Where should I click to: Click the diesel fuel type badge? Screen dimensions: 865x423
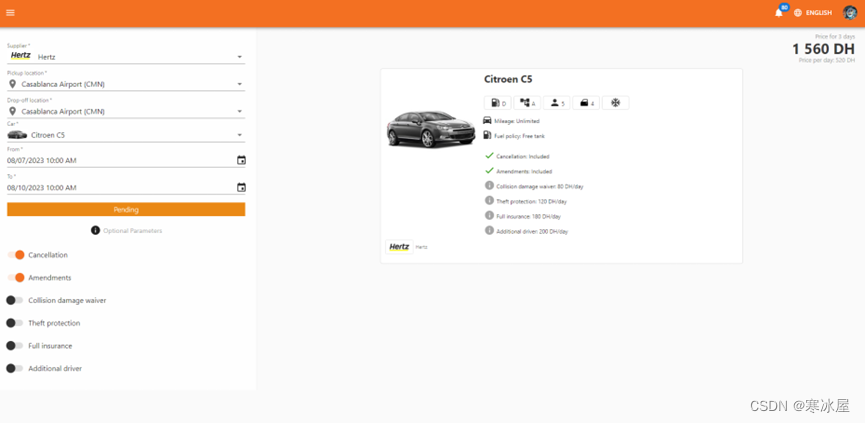(x=498, y=103)
